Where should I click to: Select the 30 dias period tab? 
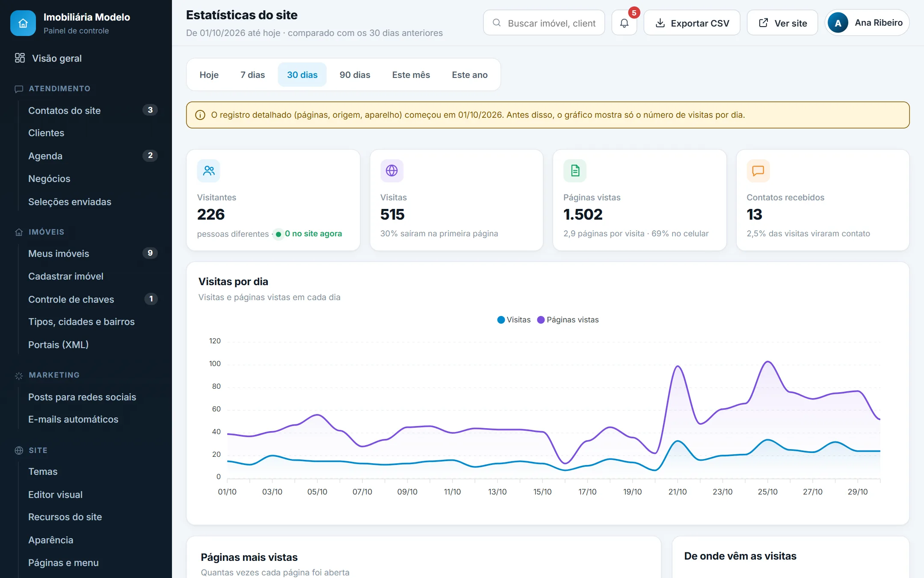coord(302,74)
